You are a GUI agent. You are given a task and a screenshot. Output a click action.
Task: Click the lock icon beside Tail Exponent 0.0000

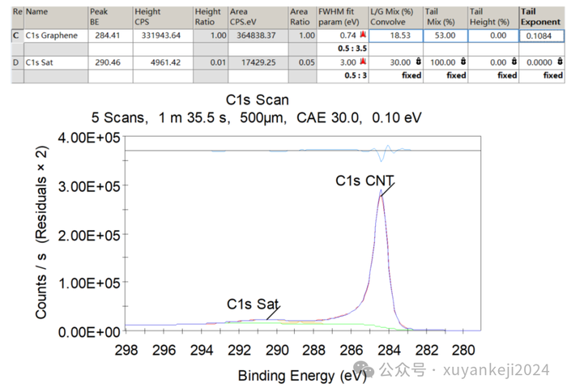tap(560, 62)
